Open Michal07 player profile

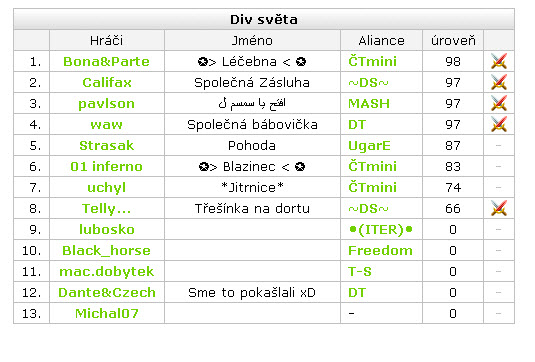[107, 314]
